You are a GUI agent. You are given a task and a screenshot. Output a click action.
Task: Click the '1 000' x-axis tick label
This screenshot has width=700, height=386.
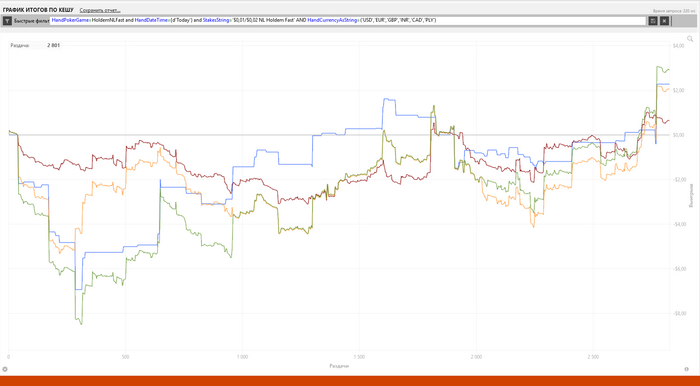[x=242, y=357]
